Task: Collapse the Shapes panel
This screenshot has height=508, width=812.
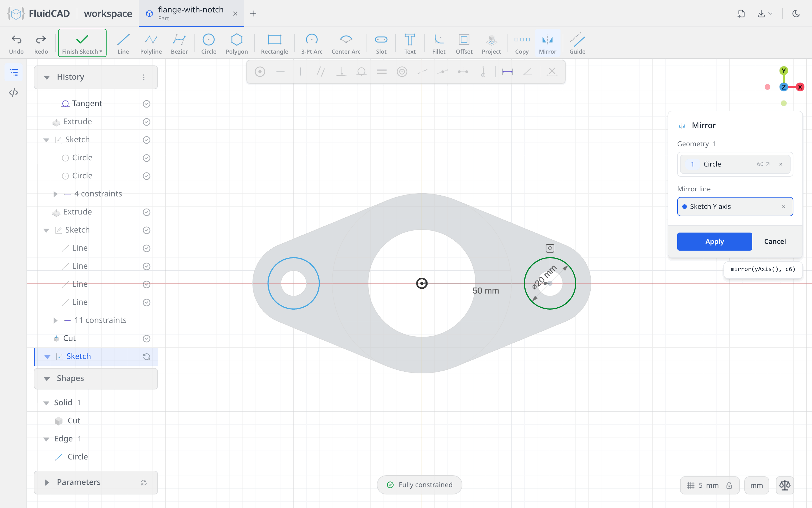Action: point(47,379)
